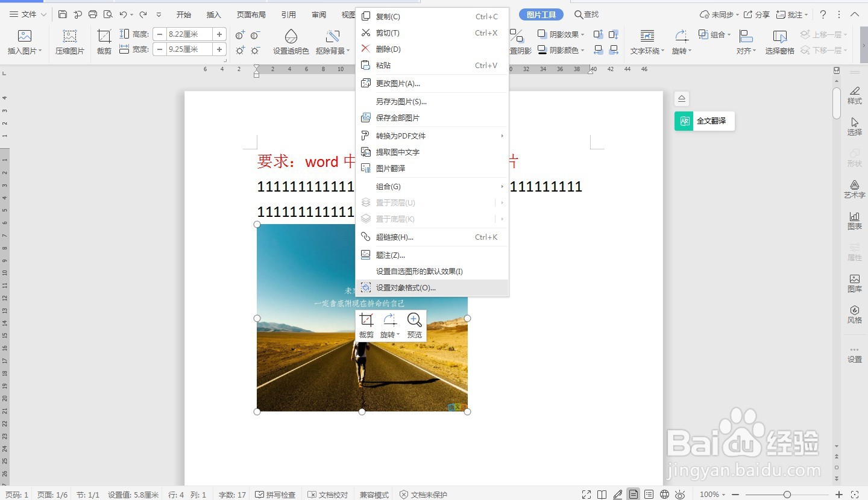Open the help question mark icon
Image resolution: width=868 pixels, height=500 pixels.
[823, 14]
